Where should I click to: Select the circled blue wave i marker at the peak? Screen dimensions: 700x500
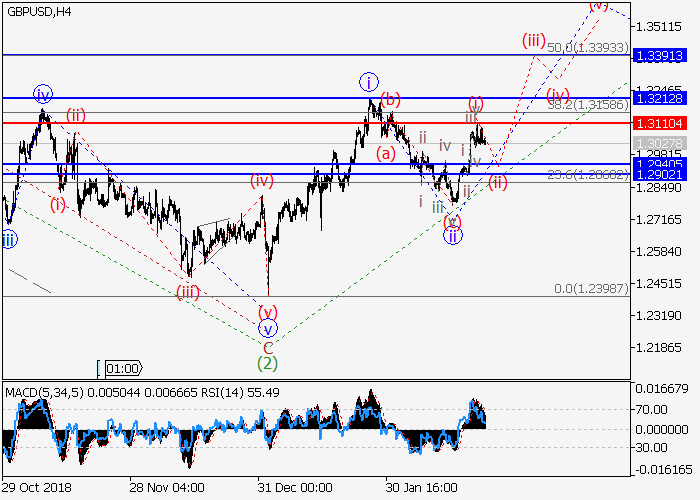pos(370,82)
